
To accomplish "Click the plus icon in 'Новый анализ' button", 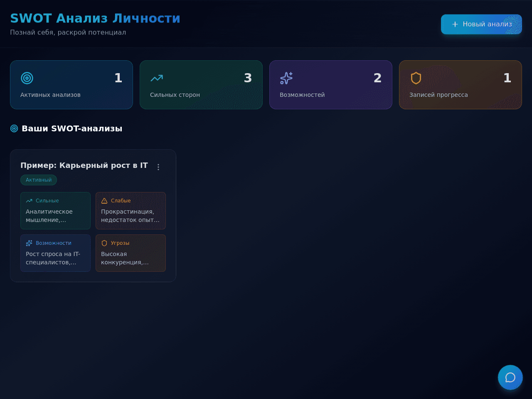I will pos(455,24).
